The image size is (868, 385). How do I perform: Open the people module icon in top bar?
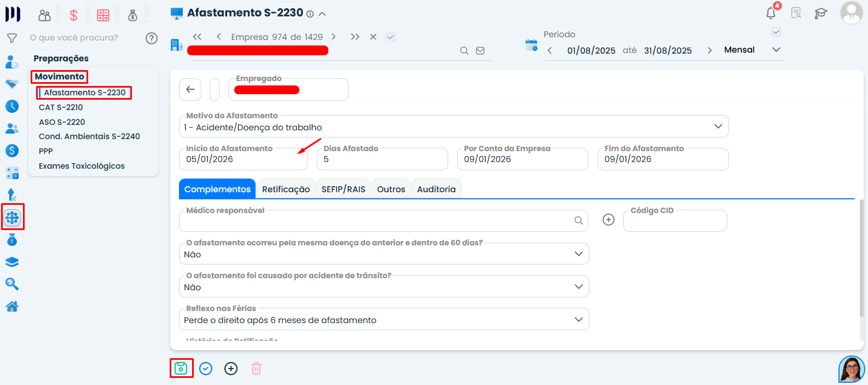tap(45, 15)
